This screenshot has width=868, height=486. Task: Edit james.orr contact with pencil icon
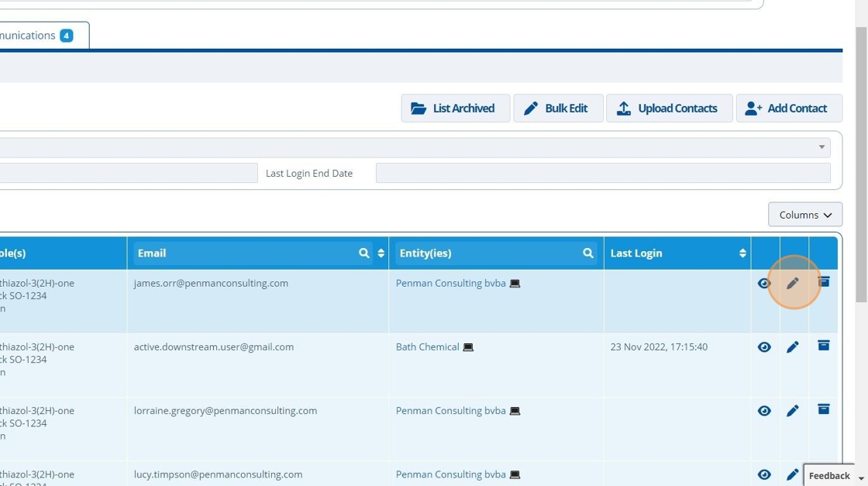(793, 284)
